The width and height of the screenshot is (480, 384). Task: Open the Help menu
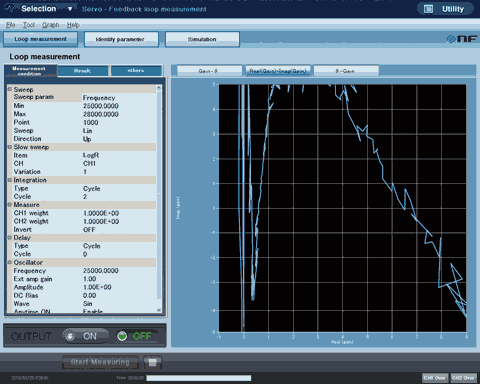[73, 25]
